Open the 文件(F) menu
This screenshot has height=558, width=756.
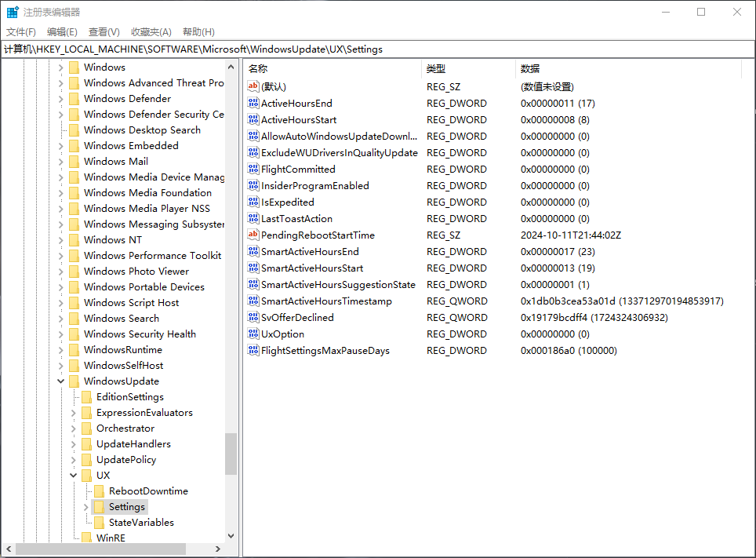click(x=20, y=32)
